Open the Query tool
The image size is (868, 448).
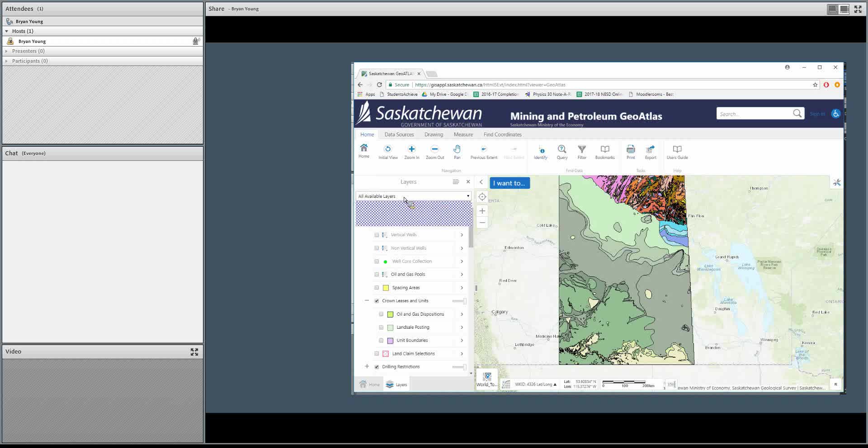(x=562, y=152)
